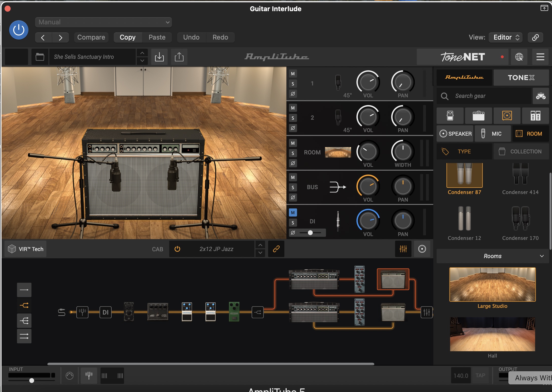
Task: Open the View Editor dropdown
Action: click(x=506, y=37)
